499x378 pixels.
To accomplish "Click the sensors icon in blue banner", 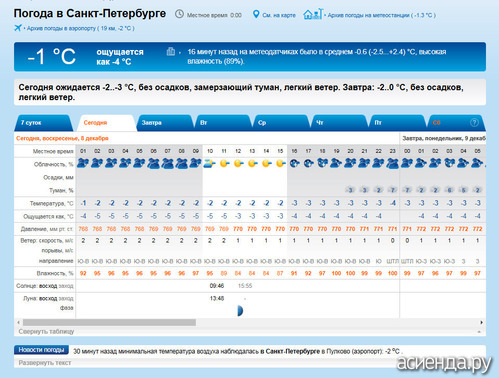I will coord(171,51).
